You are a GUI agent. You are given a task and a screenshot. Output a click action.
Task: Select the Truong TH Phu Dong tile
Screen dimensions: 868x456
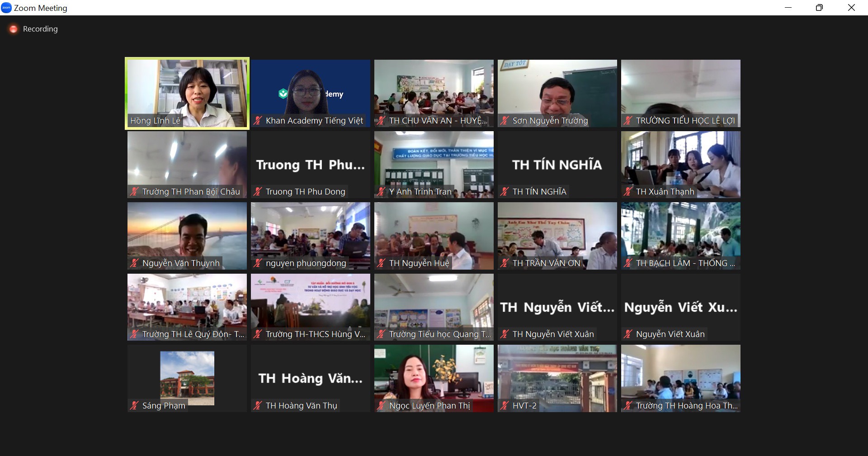tap(310, 164)
